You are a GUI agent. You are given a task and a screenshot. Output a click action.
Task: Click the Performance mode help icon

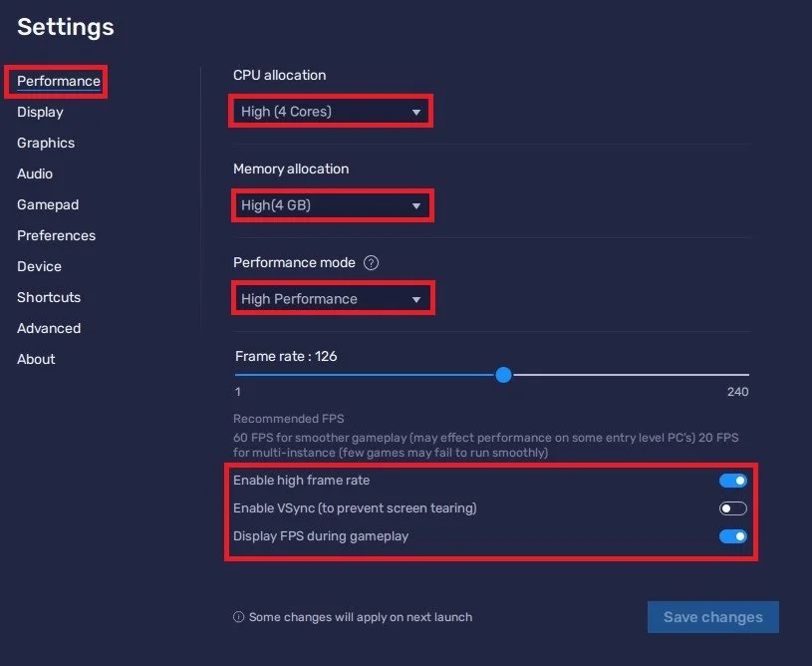[x=371, y=263]
